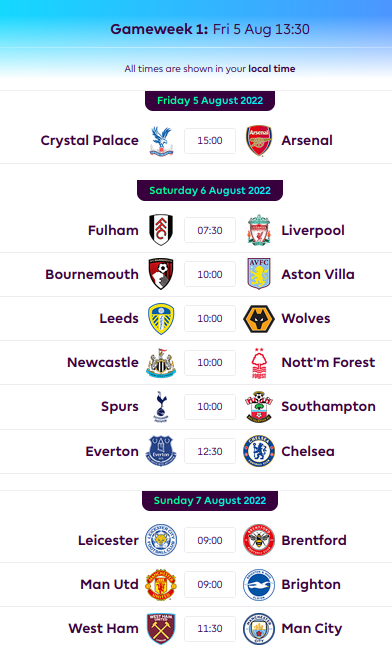Viewport: 392px width, 650px height.
Task: Open the Southampton team name link
Action: [329, 407]
